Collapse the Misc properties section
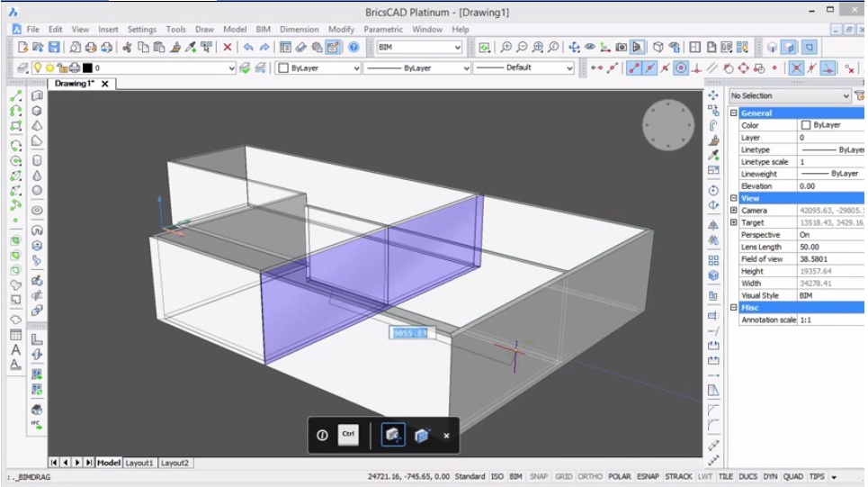Image resolution: width=868 pixels, height=487 pixels. click(733, 308)
